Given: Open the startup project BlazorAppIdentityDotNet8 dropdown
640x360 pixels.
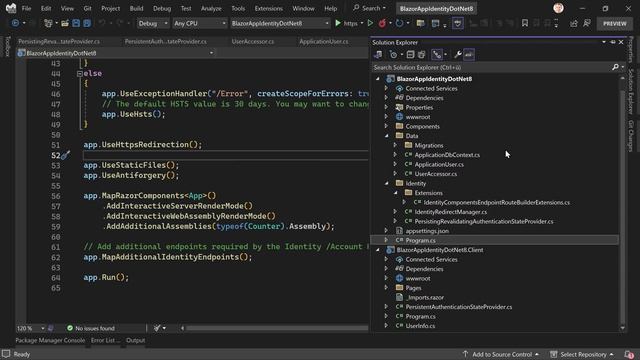Looking at the screenshot, I should (x=280, y=23).
